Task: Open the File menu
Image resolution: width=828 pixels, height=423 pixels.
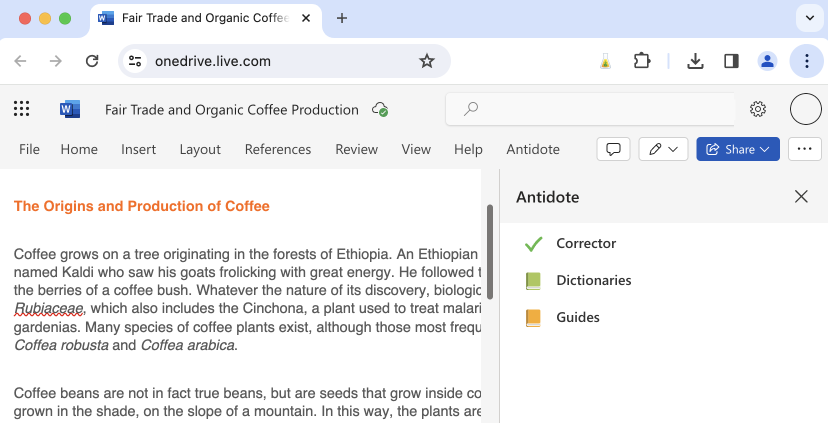Action: tap(29, 149)
